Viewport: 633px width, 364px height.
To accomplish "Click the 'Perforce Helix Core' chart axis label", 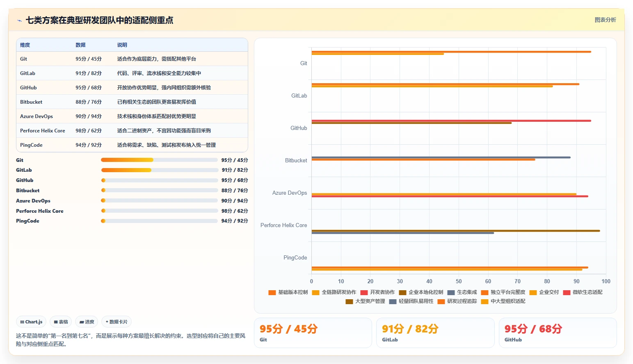I will [283, 225].
